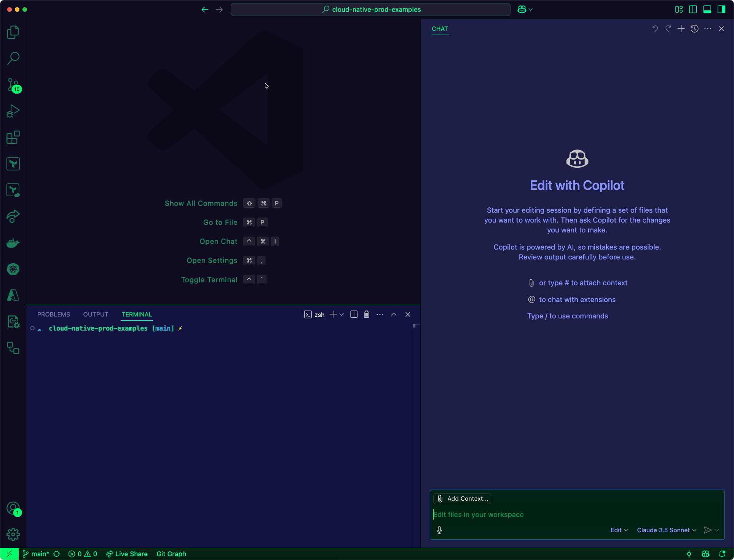734x560 pixels.
Task: Go back using the navigation arrow
Action: click(205, 10)
